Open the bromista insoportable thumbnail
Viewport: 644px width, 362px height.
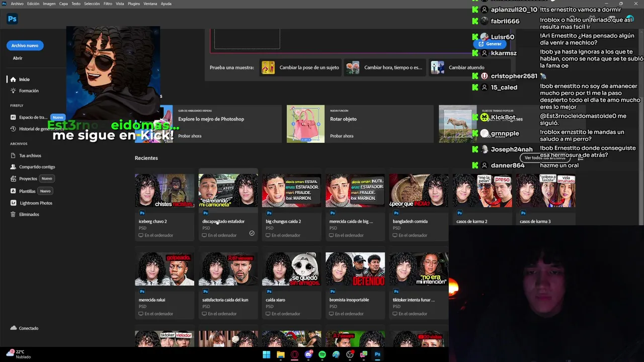(355, 269)
